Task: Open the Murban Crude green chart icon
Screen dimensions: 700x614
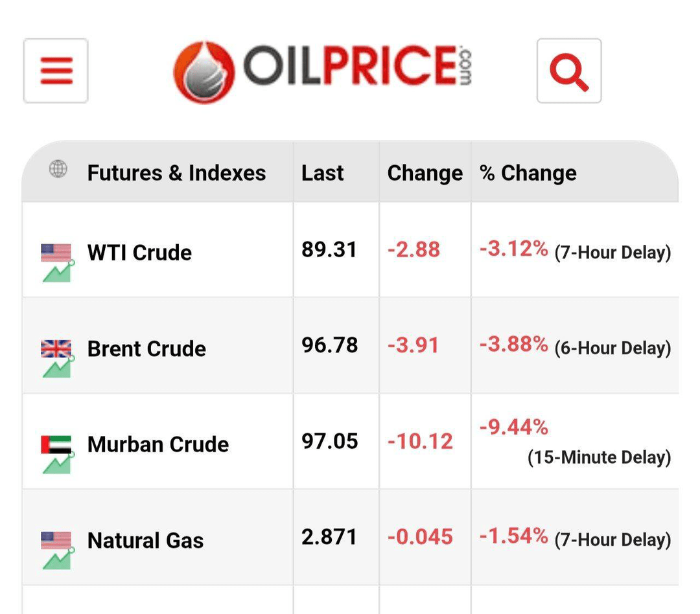Action: point(58,463)
